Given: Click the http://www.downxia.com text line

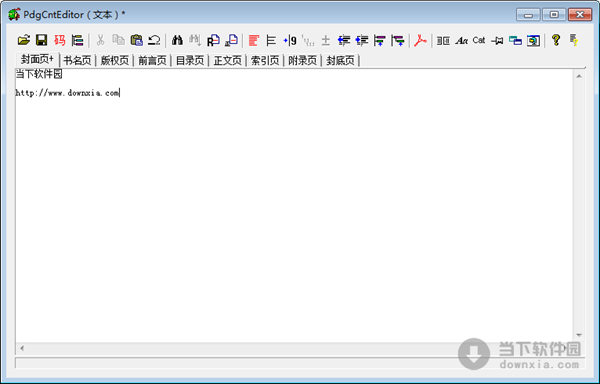Looking at the screenshot, I should point(67,93).
